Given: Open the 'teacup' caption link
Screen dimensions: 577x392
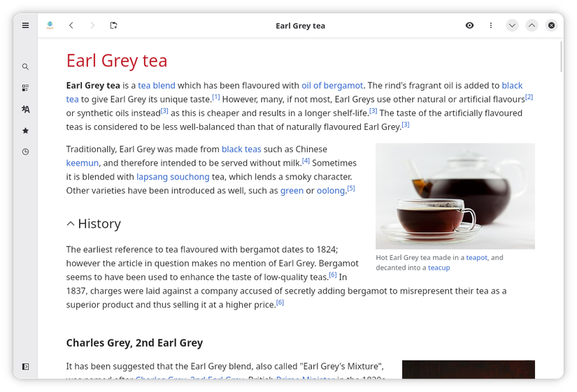Looking at the screenshot, I should [439, 268].
